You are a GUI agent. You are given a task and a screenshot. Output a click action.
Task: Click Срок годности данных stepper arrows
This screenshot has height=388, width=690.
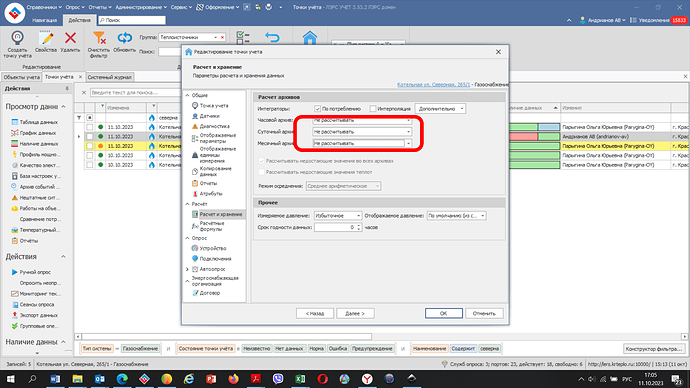click(x=359, y=227)
